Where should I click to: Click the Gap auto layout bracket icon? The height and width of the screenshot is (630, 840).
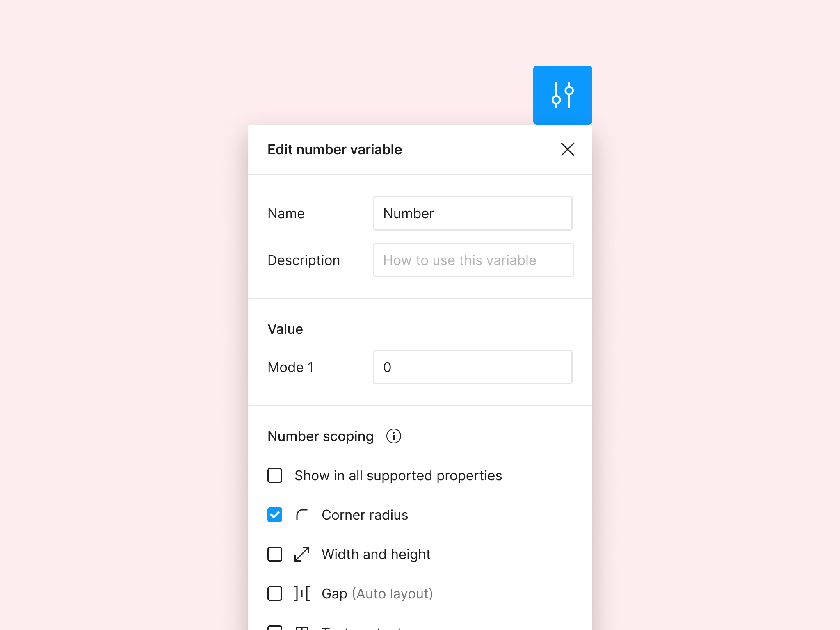(x=302, y=593)
